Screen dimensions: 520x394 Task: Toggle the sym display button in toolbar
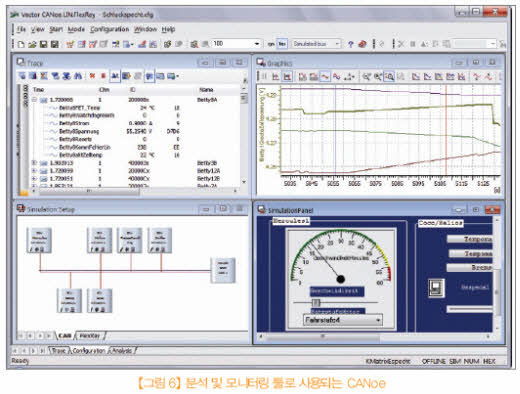coord(271,44)
